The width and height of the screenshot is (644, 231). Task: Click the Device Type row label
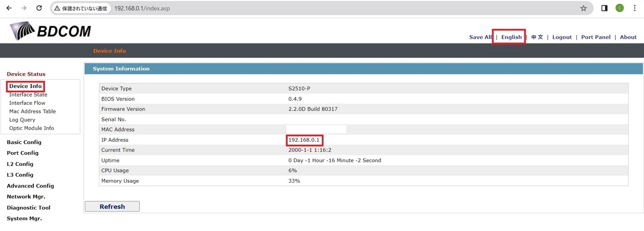pyautogui.click(x=116, y=89)
